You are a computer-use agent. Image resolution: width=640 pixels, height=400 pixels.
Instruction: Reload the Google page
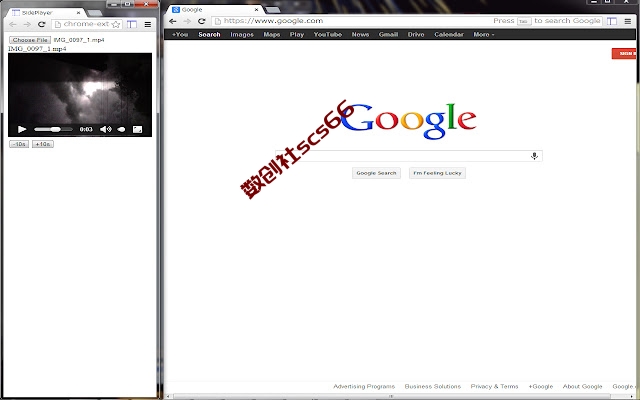click(201, 21)
